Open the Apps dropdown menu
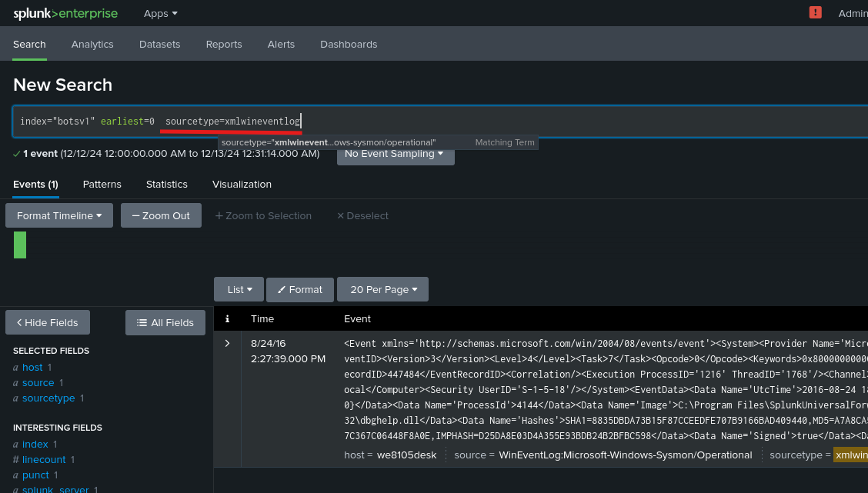The image size is (868, 493). click(x=161, y=13)
